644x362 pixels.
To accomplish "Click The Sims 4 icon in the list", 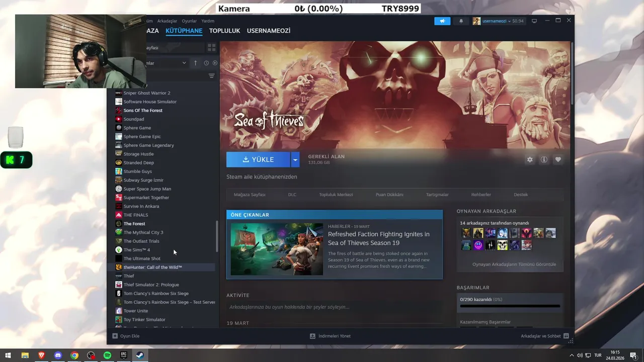I will [x=119, y=250].
